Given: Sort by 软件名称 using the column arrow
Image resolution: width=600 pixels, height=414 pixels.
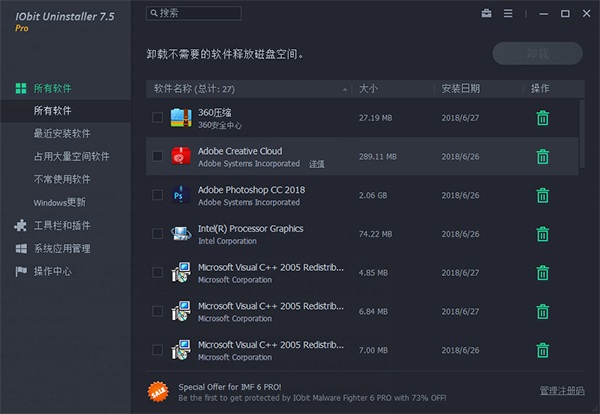Looking at the screenshot, I should point(345,90).
